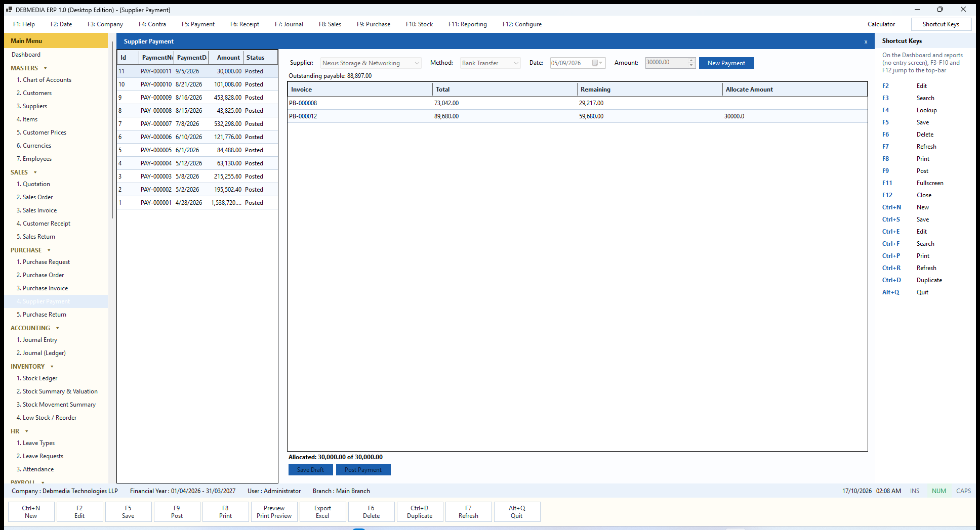This screenshot has width=980, height=530.
Task: Click the F6 Delete bottom button
Action: tap(371, 512)
